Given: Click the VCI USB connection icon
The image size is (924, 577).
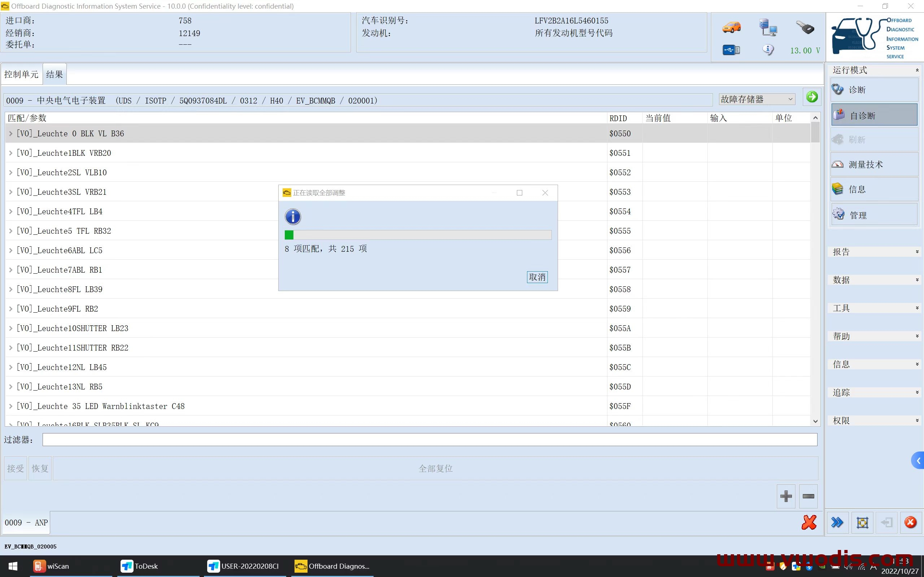Looking at the screenshot, I should [731, 50].
